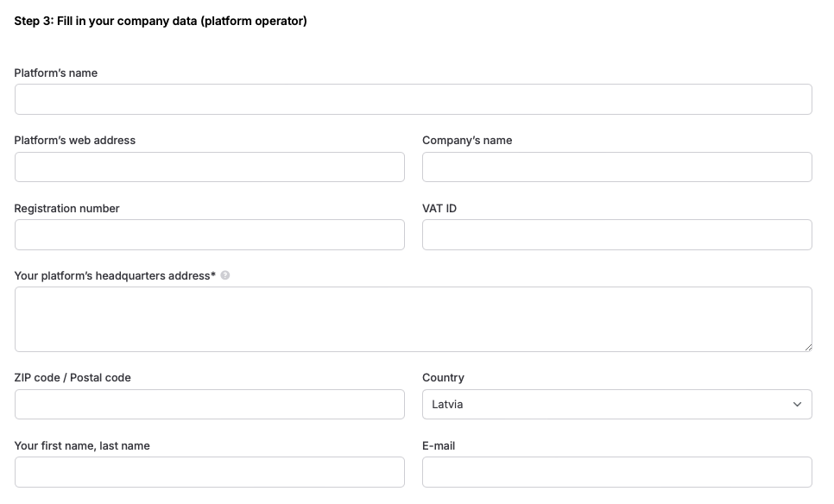
Task: Click the Registration number label
Action: [x=67, y=208]
